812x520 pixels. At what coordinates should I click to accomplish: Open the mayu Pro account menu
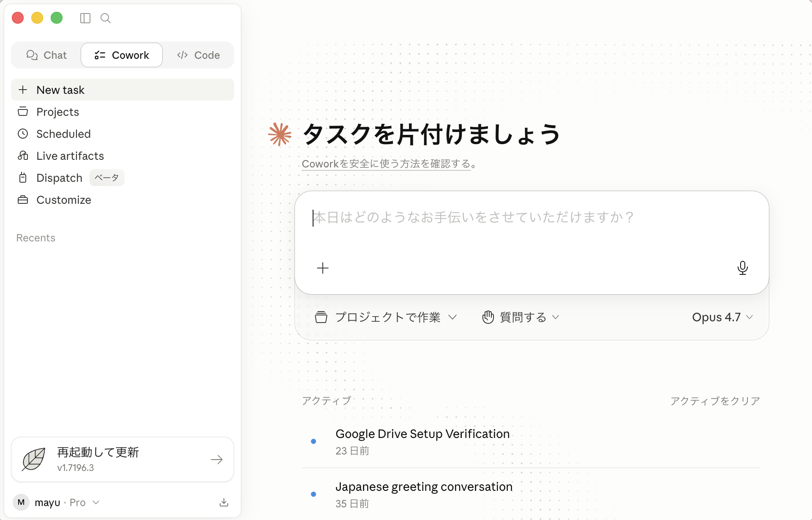pyautogui.click(x=57, y=502)
